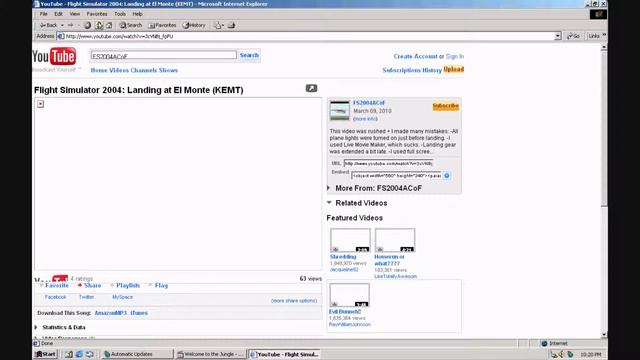Viewport: 640px width, 360px height.
Task: Open the Shows navigation link
Action: click(168, 70)
